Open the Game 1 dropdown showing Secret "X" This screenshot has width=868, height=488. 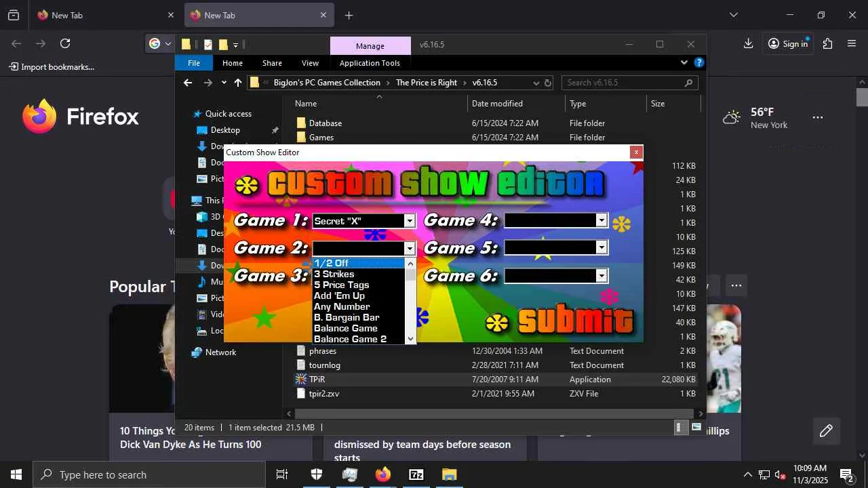410,221
